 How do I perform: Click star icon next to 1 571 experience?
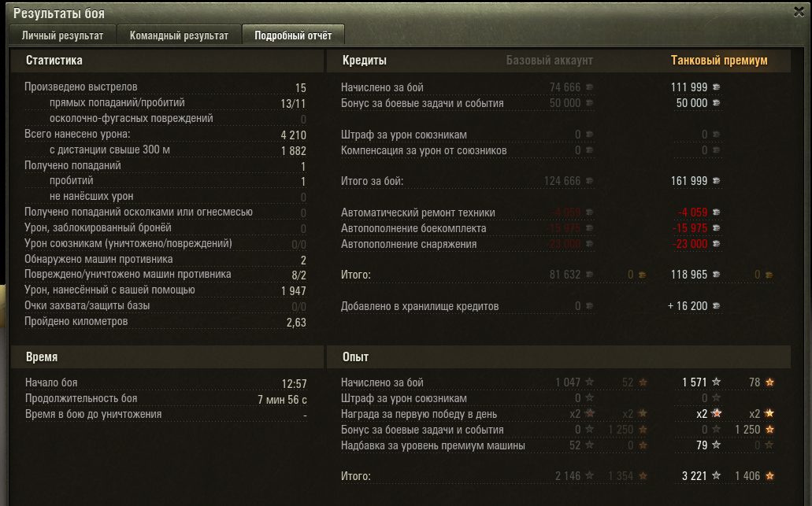[x=716, y=382]
